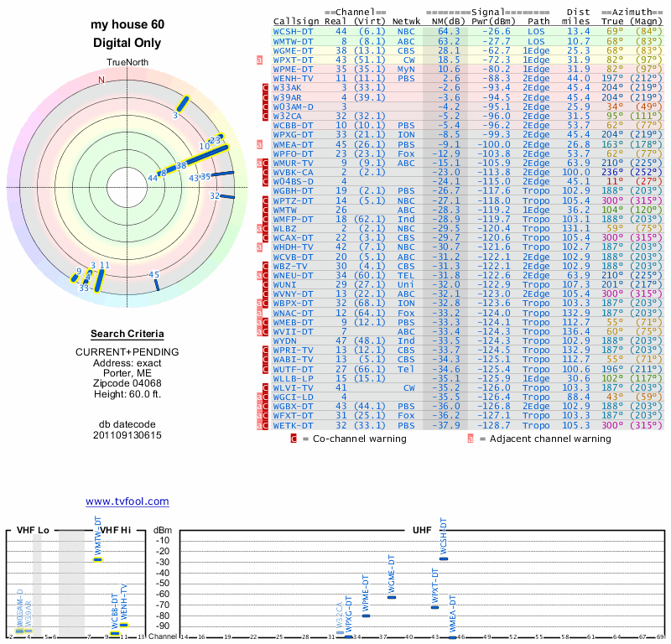
Task: Click the adjacent channel warning icon beside WHDH-TV
Action: pos(260,247)
